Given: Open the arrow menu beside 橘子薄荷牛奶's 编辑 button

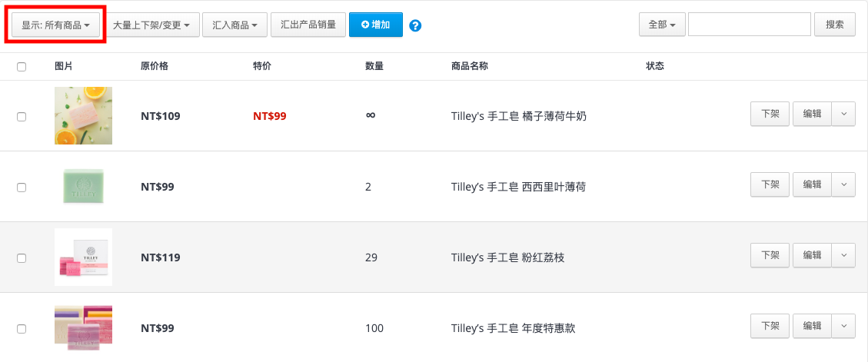Looking at the screenshot, I should pos(843,114).
